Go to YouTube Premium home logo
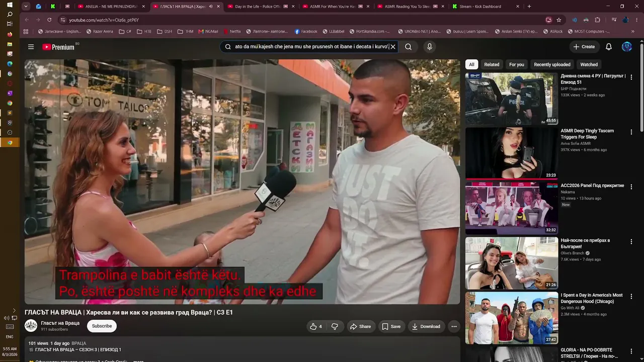The image size is (644, 362). click(x=58, y=47)
